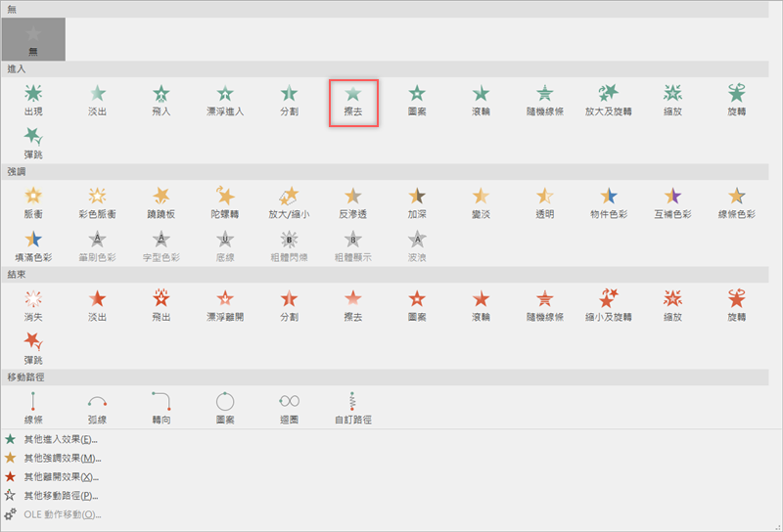Select the 飛出 exit animation
The image size is (783, 532).
tap(161, 305)
